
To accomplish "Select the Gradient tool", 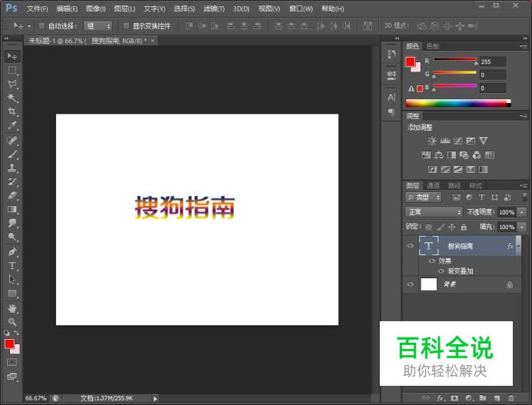I will (x=12, y=209).
